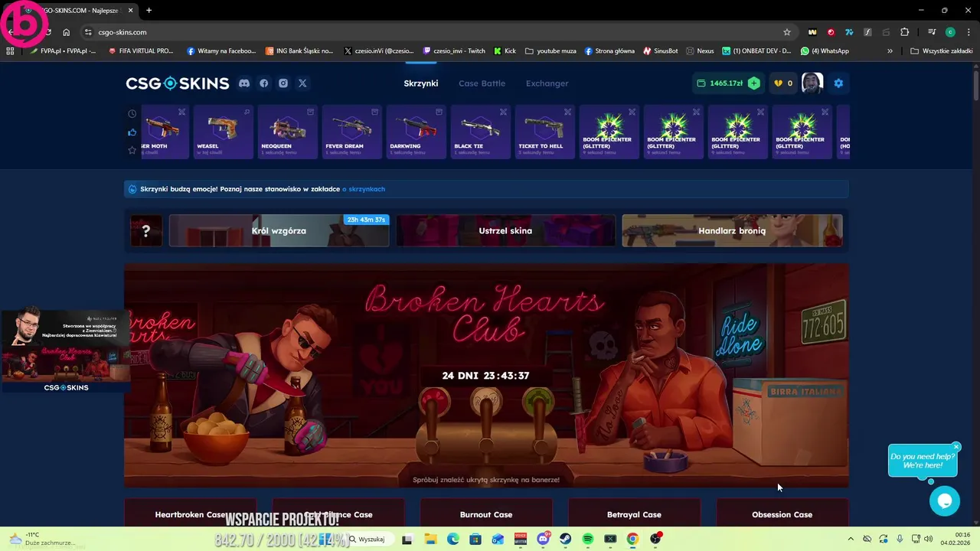The height and width of the screenshot is (551, 980).
Task: Follow the 'o skrzynkach' link
Action: (364, 189)
